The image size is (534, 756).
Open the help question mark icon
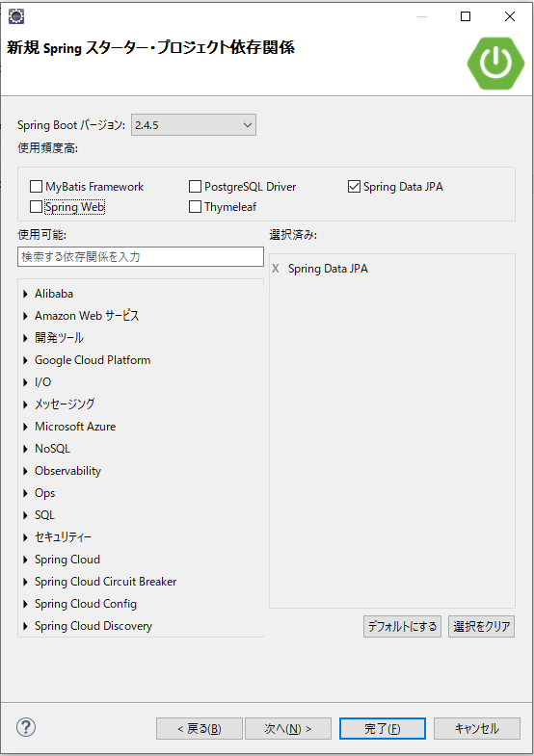point(26,727)
